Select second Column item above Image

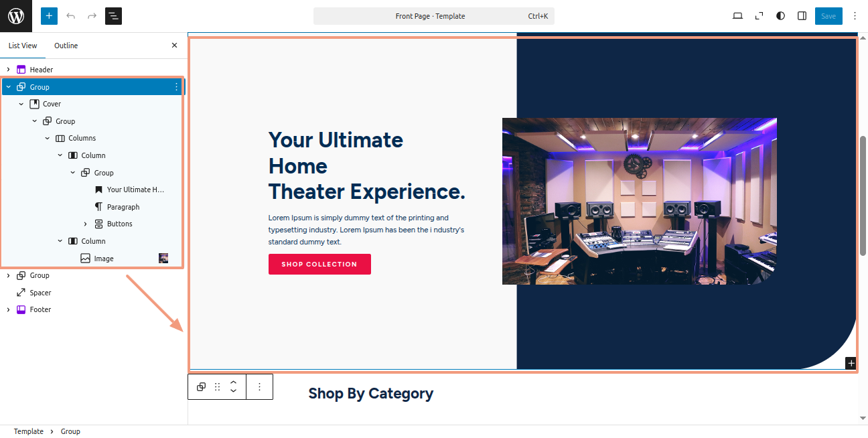(93, 241)
